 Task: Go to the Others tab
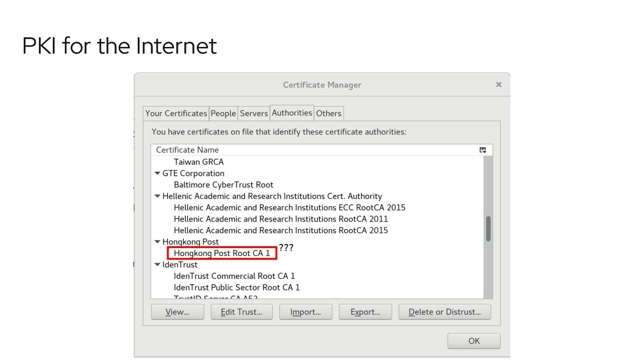329,114
